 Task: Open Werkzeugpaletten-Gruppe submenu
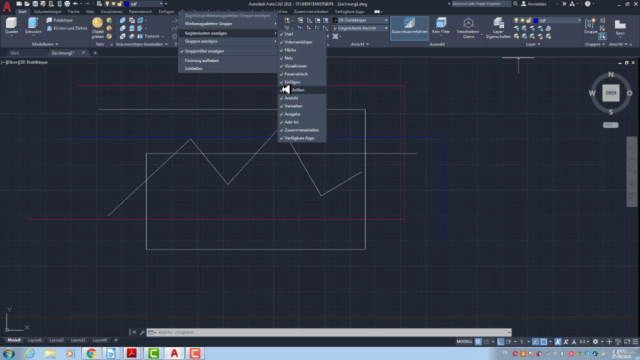228,24
